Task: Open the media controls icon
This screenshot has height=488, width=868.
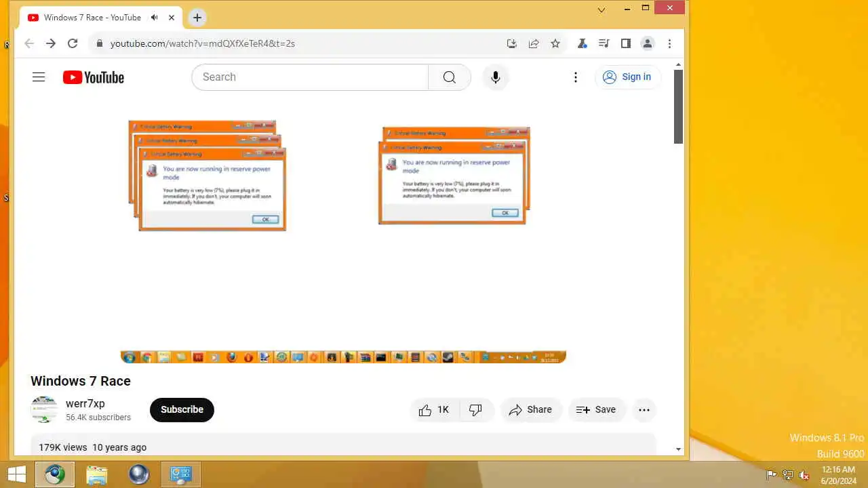Action: pyautogui.click(x=604, y=43)
